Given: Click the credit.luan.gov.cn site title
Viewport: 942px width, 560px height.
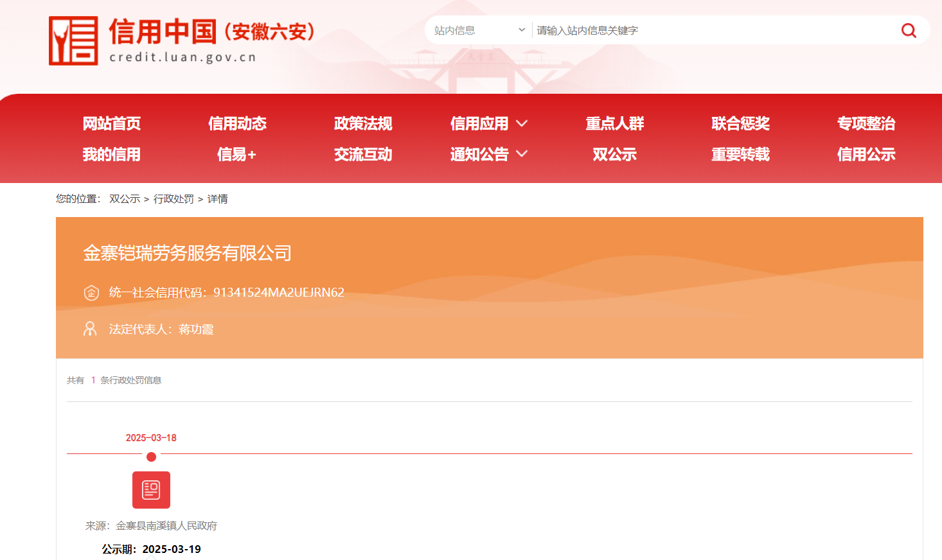Looking at the screenshot, I should point(183,57).
